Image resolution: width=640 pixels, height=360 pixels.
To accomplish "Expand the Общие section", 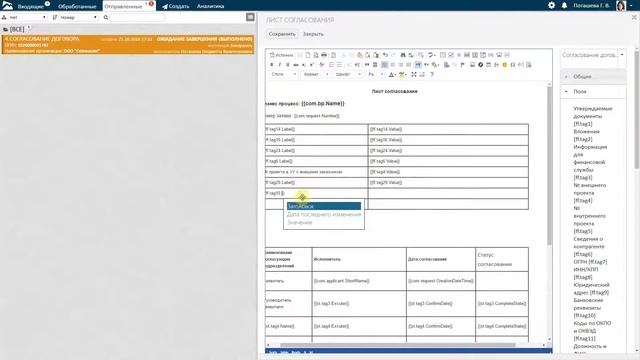I will pos(593,76).
